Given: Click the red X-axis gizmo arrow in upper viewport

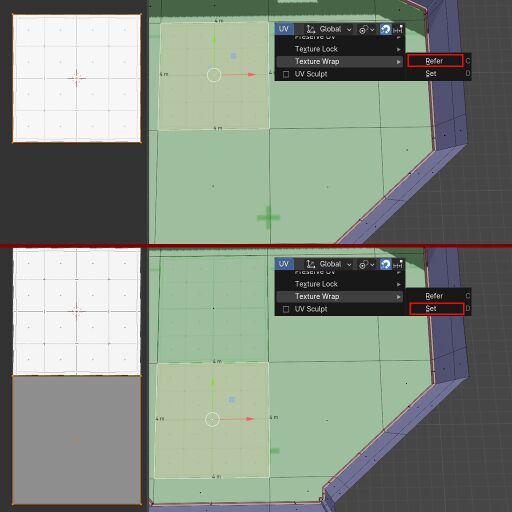Looking at the screenshot, I should coord(251,75).
